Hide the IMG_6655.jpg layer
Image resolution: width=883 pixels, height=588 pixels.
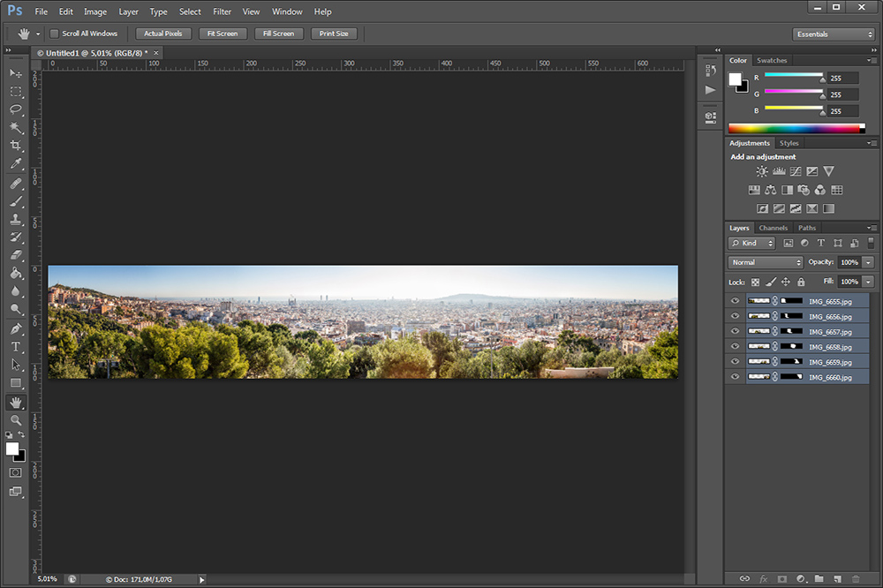(735, 302)
